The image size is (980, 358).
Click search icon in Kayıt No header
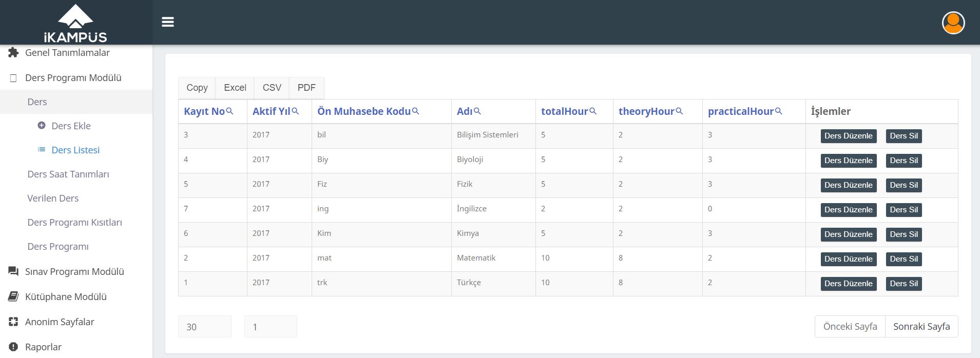(x=229, y=111)
